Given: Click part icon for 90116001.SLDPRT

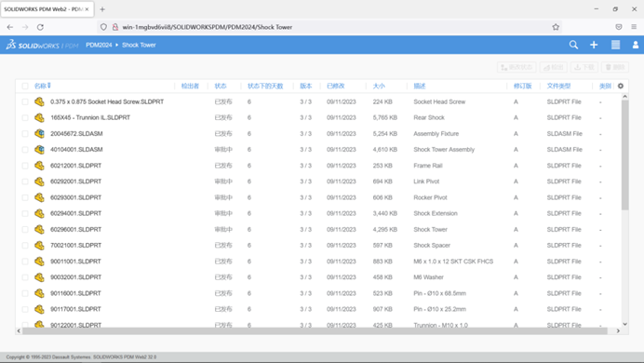Looking at the screenshot, I should (39, 293).
